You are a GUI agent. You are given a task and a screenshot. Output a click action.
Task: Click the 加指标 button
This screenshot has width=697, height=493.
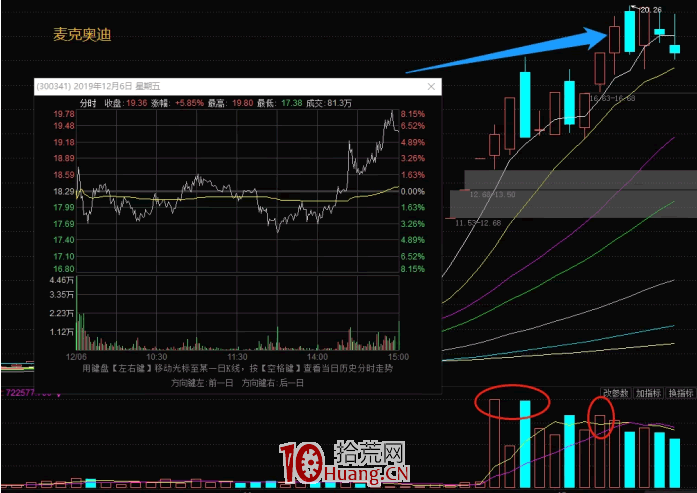pos(649,393)
